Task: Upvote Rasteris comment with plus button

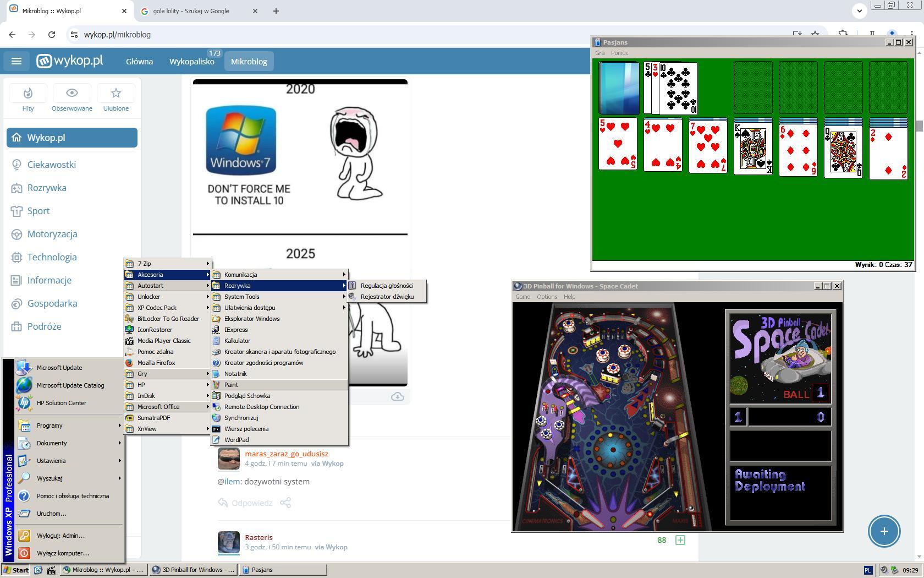Action: (x=680, y=540)
